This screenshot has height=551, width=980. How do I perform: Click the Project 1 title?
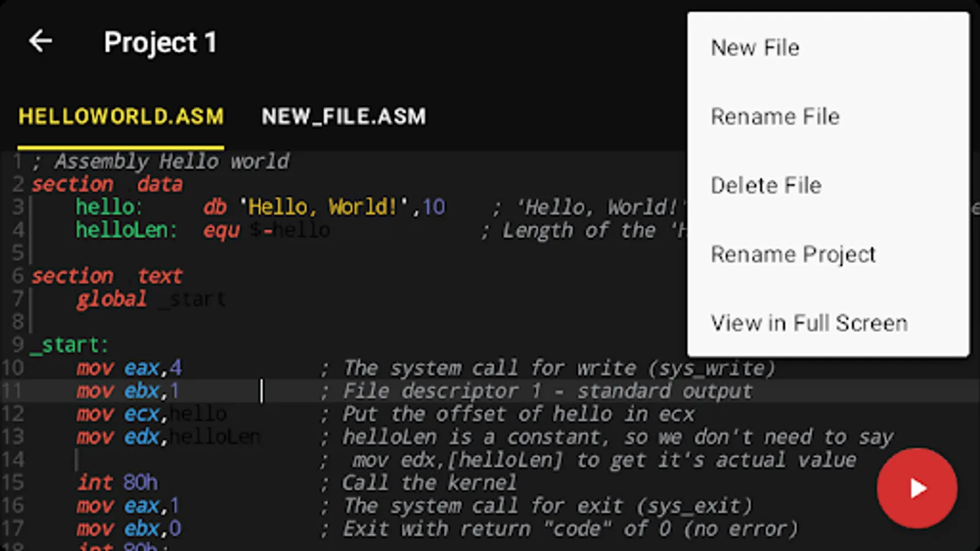click(x=160, y=42)
